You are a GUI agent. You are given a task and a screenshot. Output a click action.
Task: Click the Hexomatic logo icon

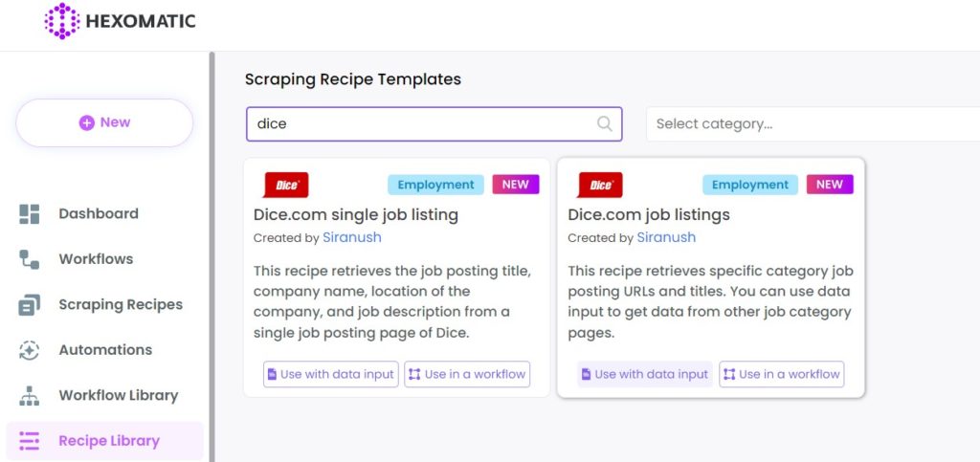click(62, 21)
